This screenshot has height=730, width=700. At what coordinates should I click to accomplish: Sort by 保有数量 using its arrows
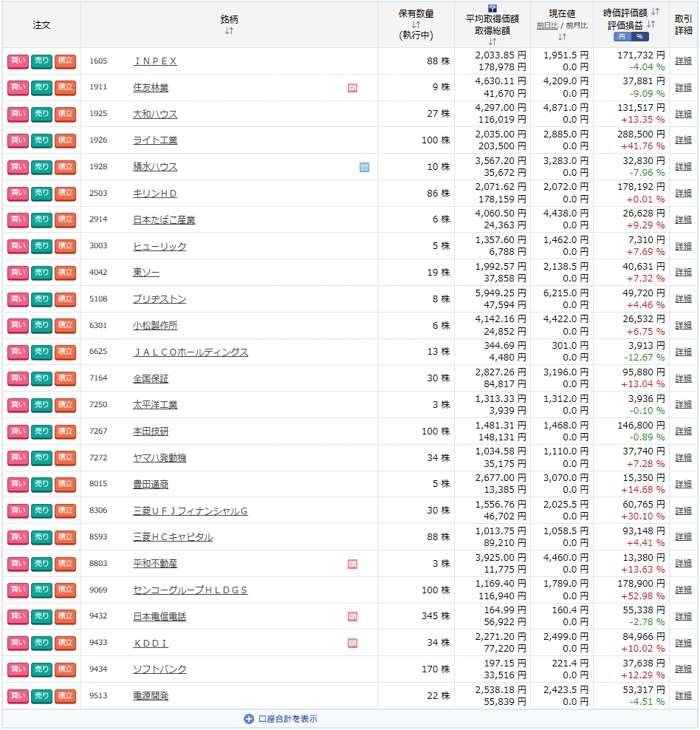(x=416, y=24)
